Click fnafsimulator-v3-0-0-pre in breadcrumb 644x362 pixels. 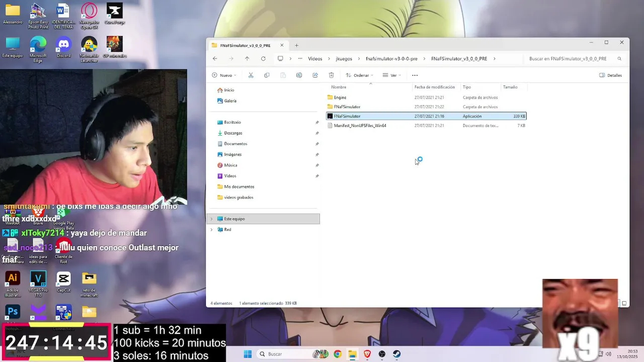coord(391,59)
